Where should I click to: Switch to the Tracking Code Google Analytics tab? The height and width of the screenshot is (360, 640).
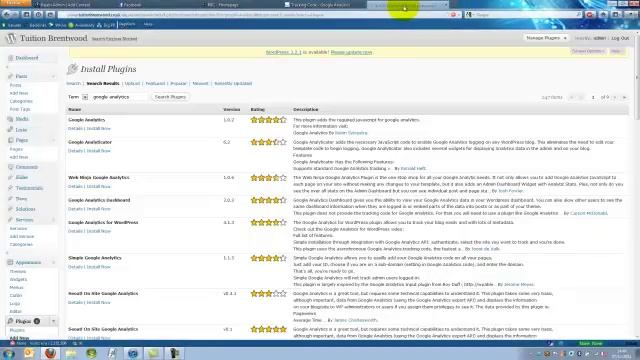(322, 5)
